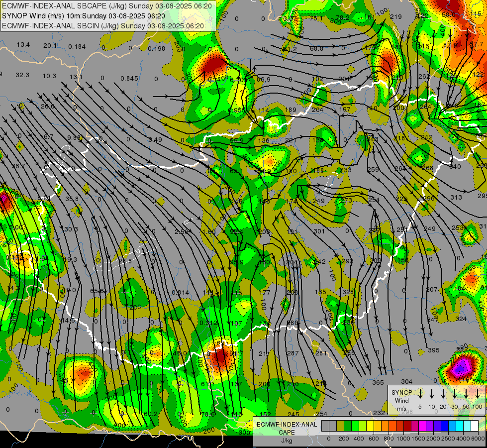Click the '2500' tick label on CAPE scale
This screenshot has height=448, width=487.
point(448,439)
